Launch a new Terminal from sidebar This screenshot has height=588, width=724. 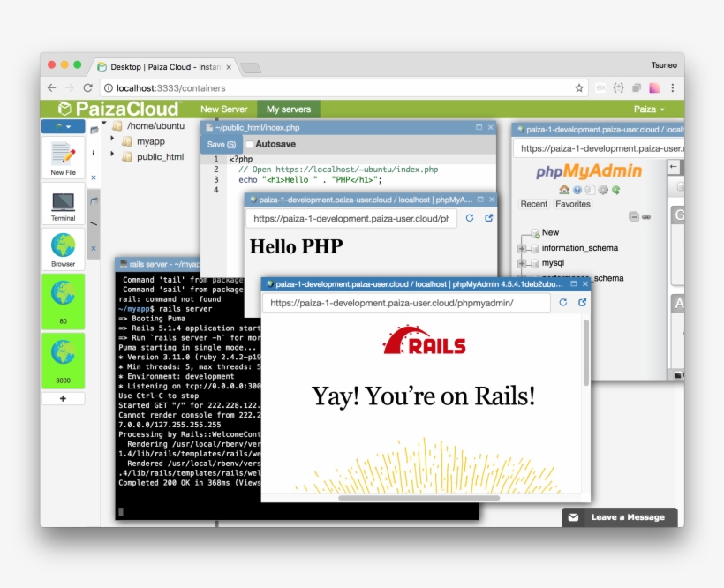[64, 205]
